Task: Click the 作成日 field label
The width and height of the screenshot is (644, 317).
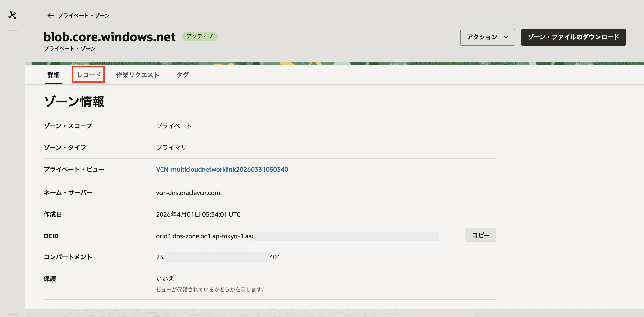Action: pos(53,214)
